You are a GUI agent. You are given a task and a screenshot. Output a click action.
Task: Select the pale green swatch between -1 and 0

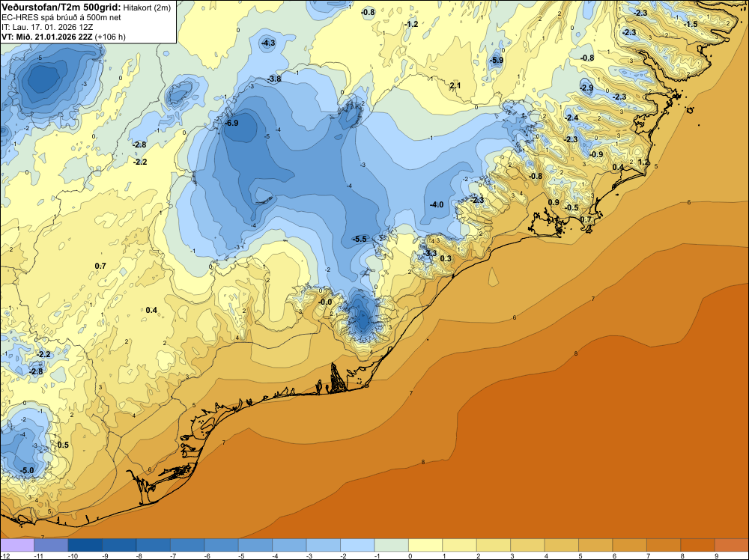391,545
